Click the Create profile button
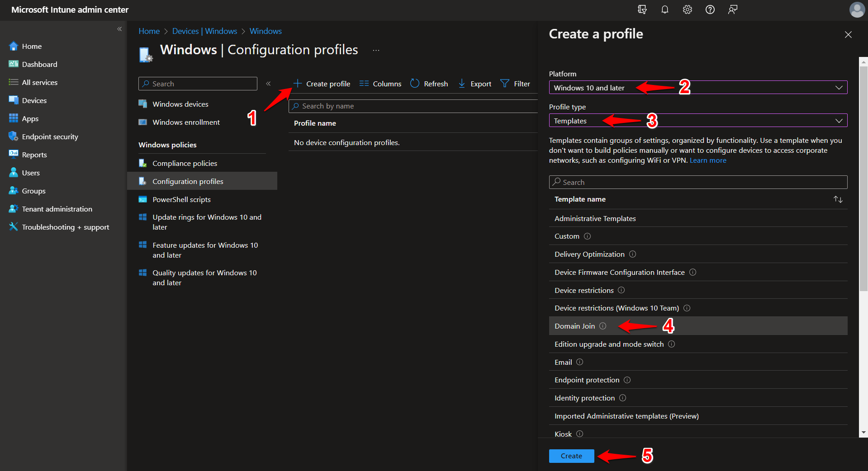The image size is (868, 471). (322, 84)
